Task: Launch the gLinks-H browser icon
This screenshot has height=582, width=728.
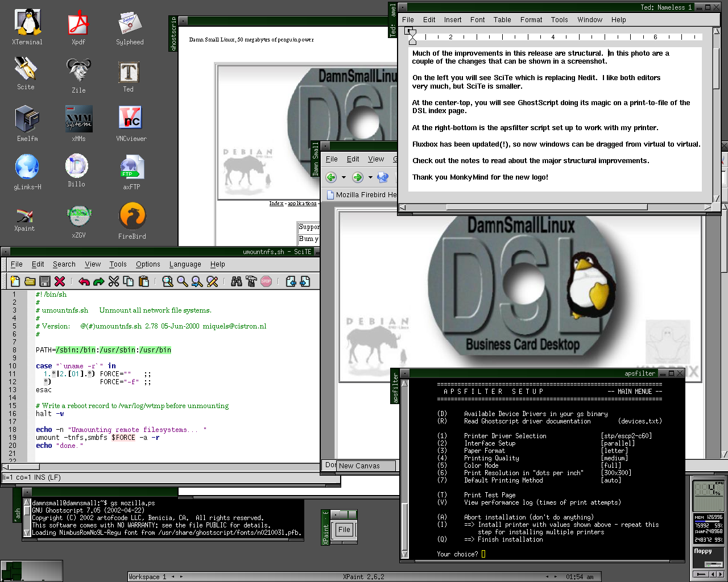Action: click(27, 172)
